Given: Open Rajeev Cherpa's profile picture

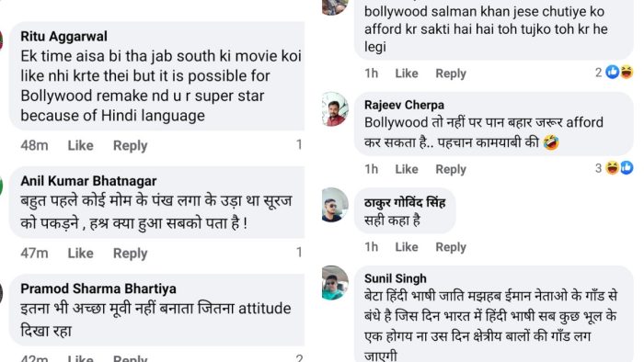Looking at the screenshot, I should (x=335, y=109).
